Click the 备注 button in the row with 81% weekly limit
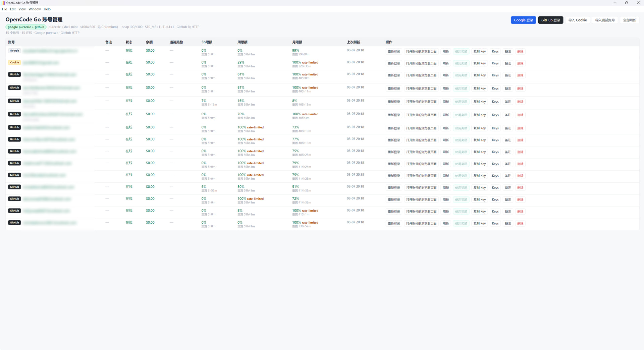The height and width of the screenshot is (350, 644). 508,89
